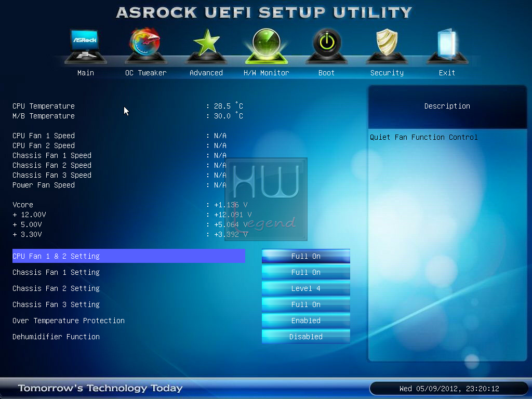Viewport: 532px width, 399px height.
Task: Click the Chassis Fan 1 Speed label
Action: 52,155
